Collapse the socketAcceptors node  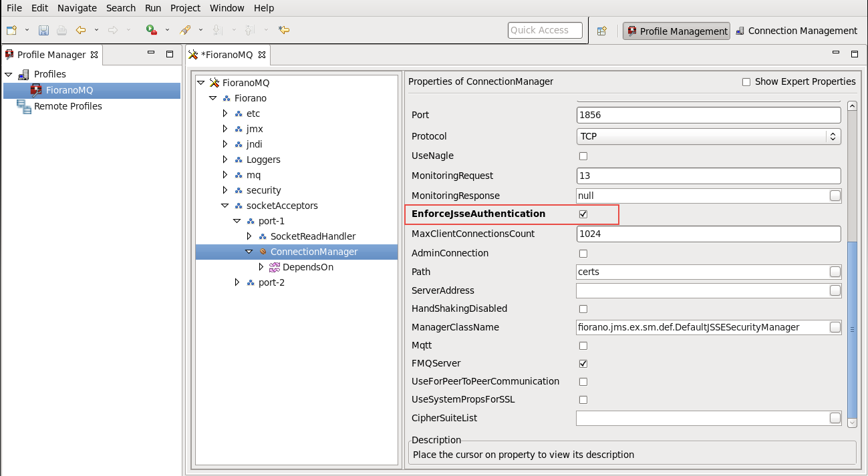225,206
